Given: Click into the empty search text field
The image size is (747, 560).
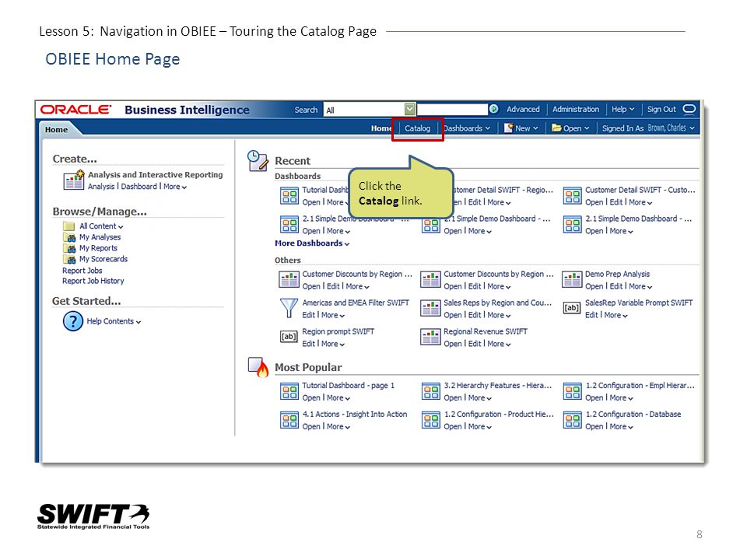Looking at the screenshot, I should [453, 110].
